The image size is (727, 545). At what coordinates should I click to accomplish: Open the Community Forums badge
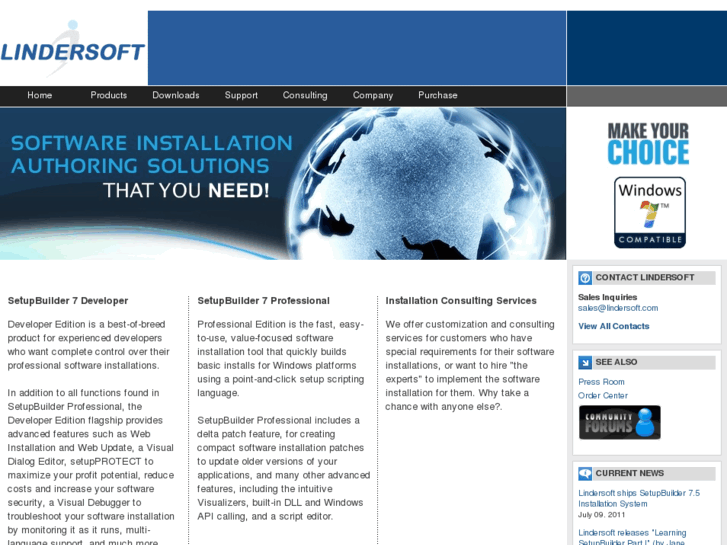pyautogui.click(x=619, y=422)
